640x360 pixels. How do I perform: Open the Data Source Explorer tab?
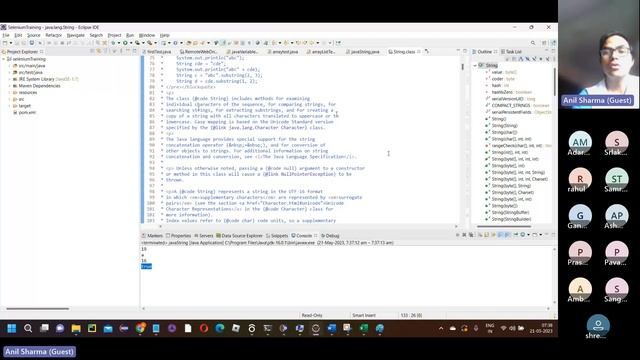click(239, 236)
